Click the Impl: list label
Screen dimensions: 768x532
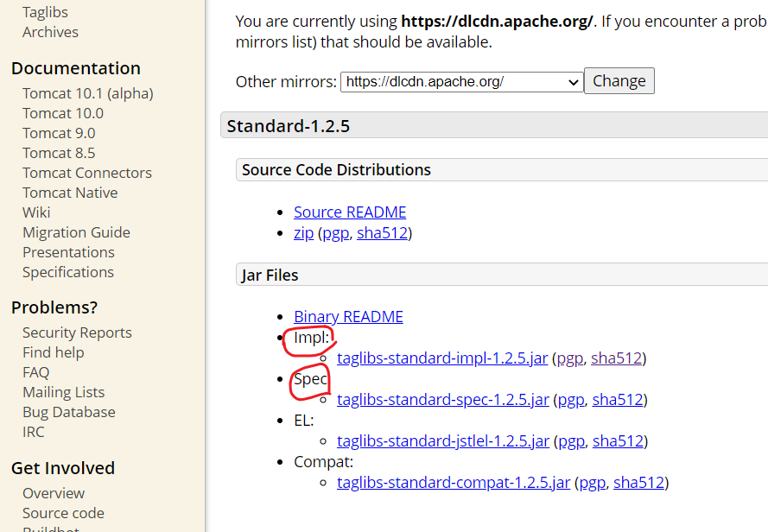[x=312, y=338]
